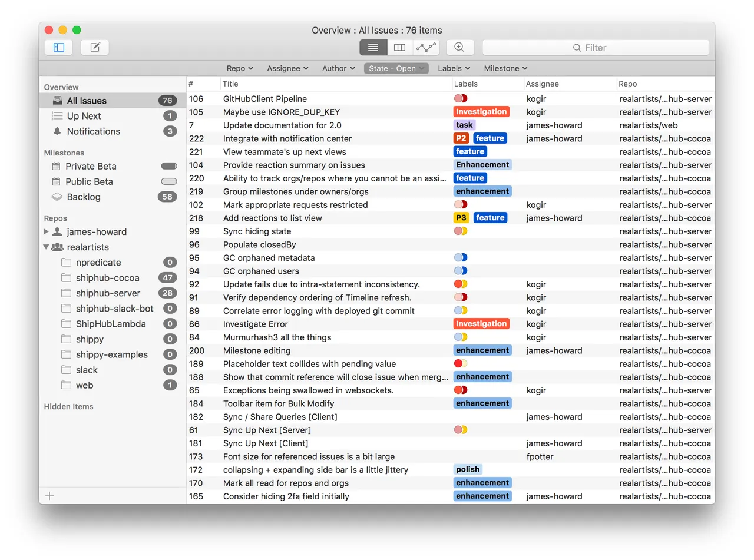Open the Assignee filter dropdown

[x=287, y=68]
